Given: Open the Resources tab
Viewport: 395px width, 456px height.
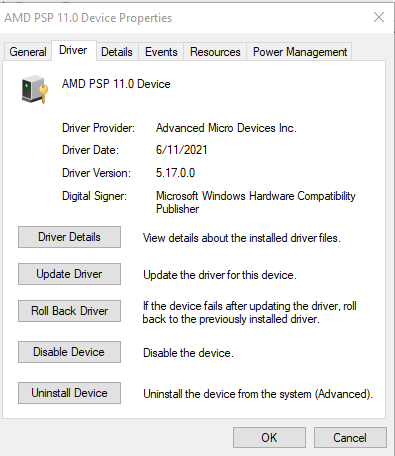Looking at the screenshot, I should point(215,52).
